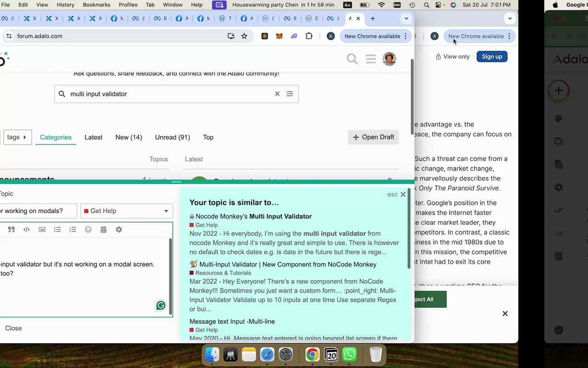This screenshot has width=588, height=368.
Task: Insert blockquote in the composer toolbar
Action: (x=11, y=230)
